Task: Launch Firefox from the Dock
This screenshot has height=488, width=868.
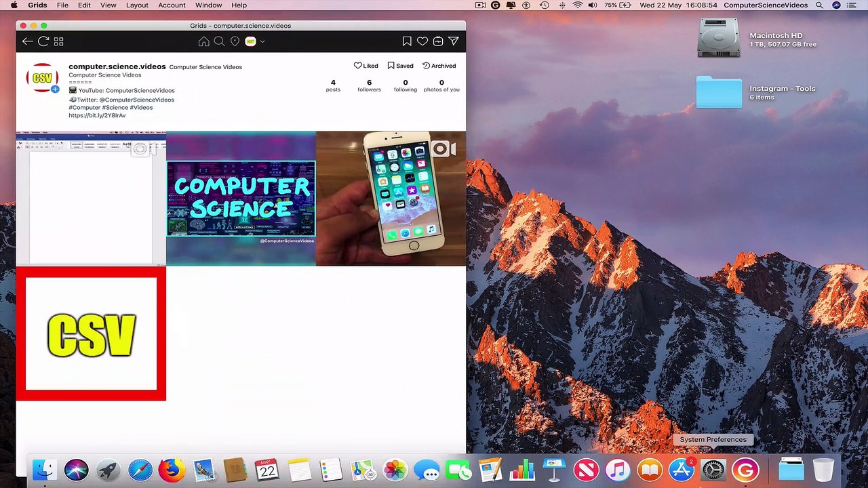Action: [x=172, y=470]
